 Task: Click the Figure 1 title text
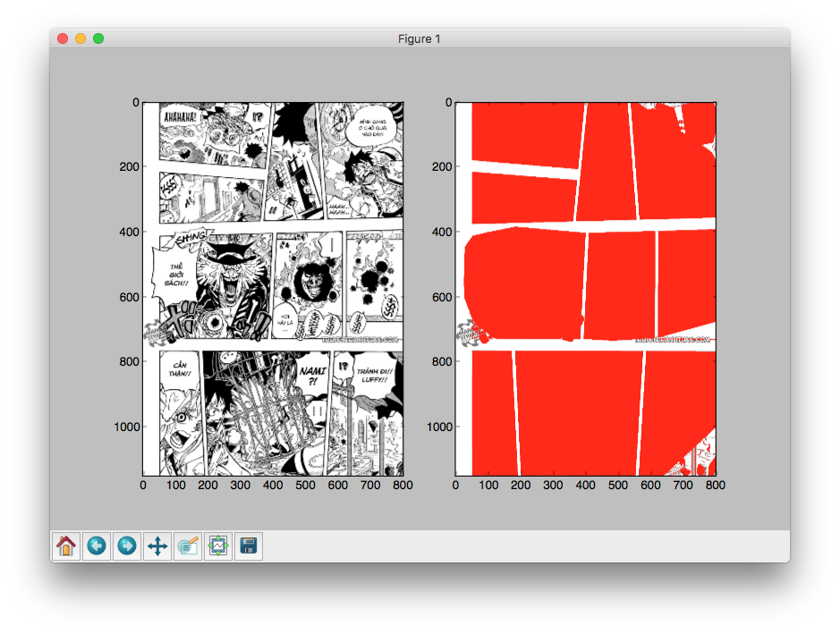(420, 39)
